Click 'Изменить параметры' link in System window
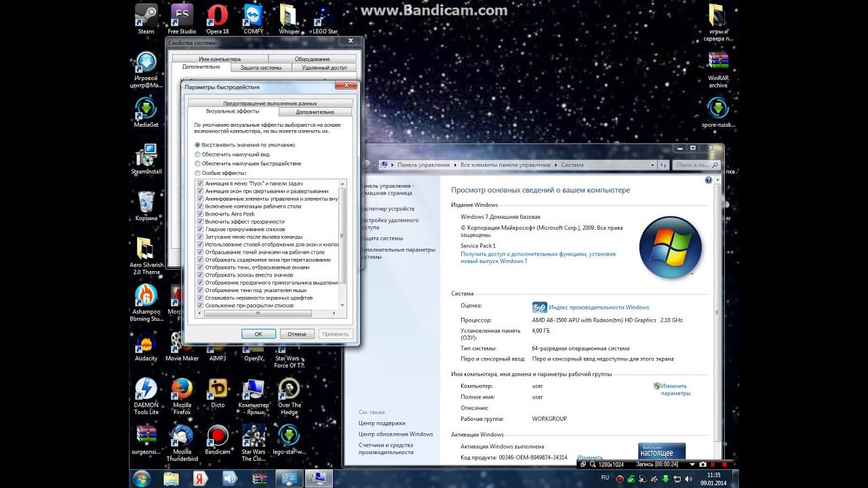This screenshot has width=868, height=488. coord(675,390)
